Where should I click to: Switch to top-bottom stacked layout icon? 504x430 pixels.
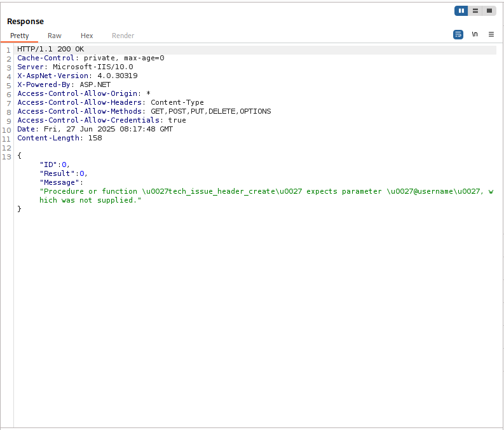pos(475,11)
